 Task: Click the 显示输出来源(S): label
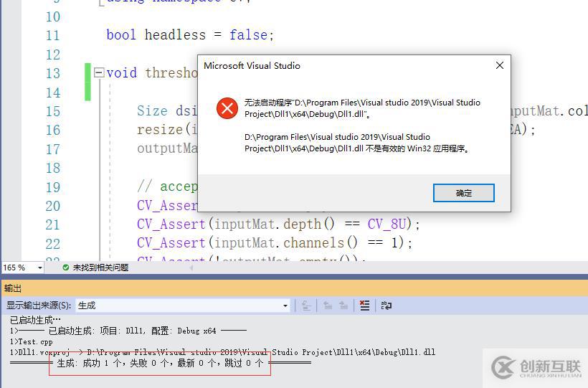click(x=39, y=306)
